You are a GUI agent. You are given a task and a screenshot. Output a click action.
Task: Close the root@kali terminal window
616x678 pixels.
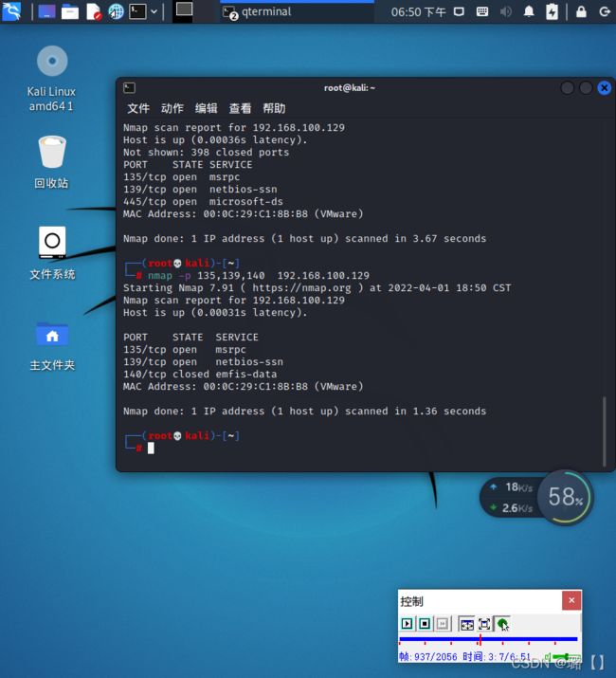[605, 88]
